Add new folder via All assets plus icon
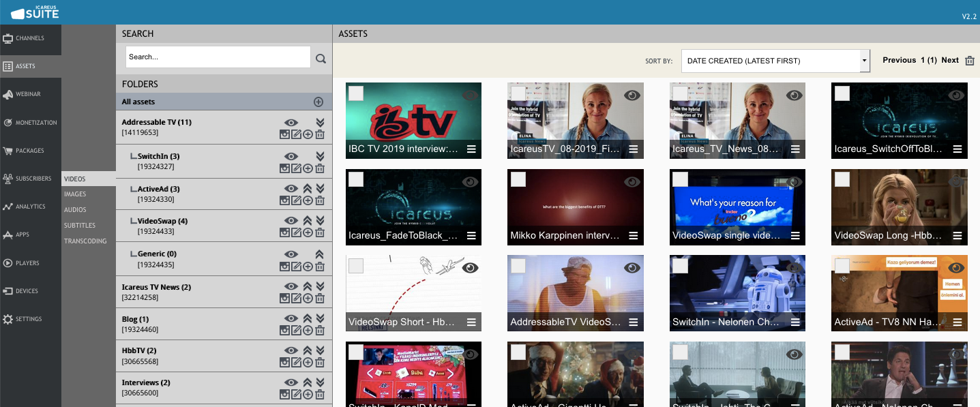The width and height of the screenshot is (980, 407). point(318,102)
